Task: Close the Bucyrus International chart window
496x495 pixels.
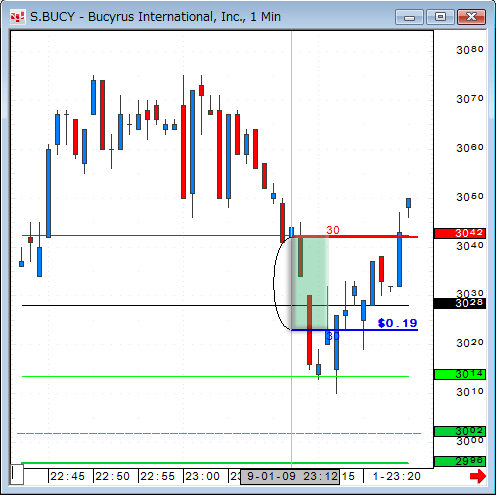Action: tap(471, 17)
